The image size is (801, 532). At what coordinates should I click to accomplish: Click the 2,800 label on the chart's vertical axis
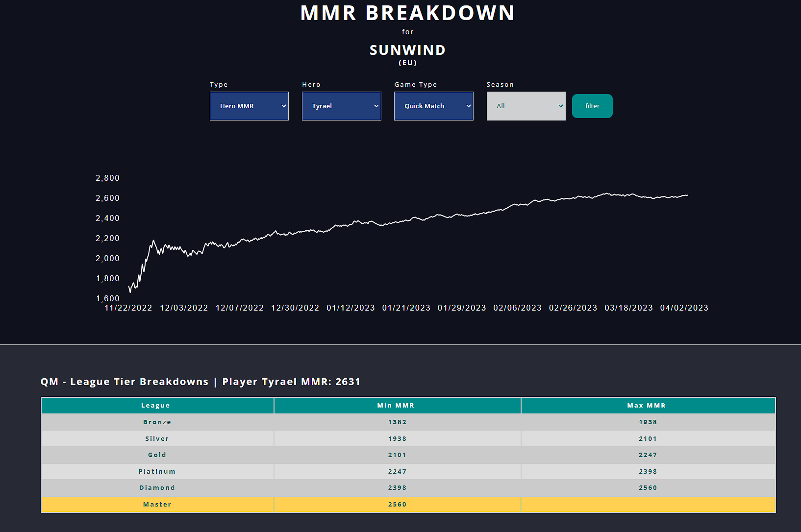(108, 178)
